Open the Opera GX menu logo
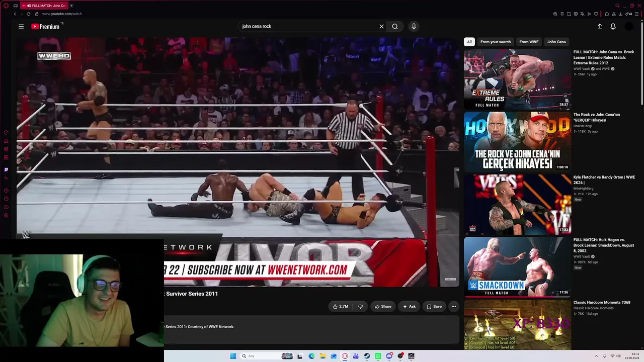This screenshot has height=362, width=644. (6, 6)
